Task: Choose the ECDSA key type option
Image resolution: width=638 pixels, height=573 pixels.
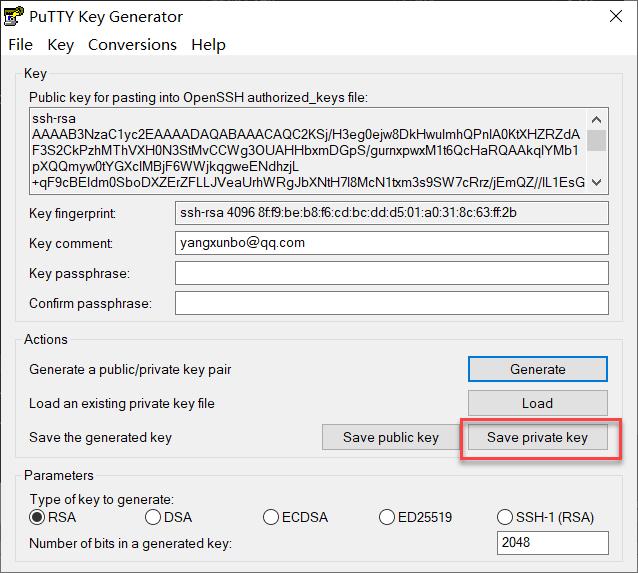Action: [x=271, y=517]
